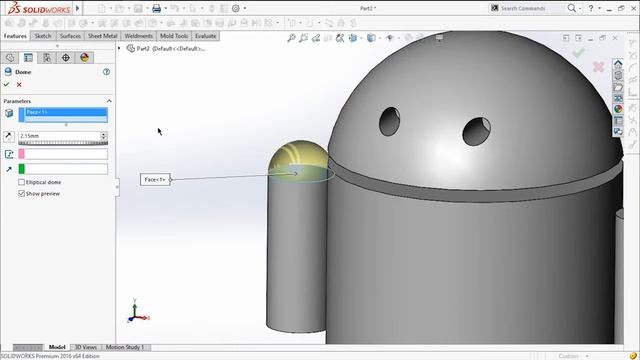Switch to the PropertyManager tab
The height and width of the screenshot is (360, 640).
[28, 58]
